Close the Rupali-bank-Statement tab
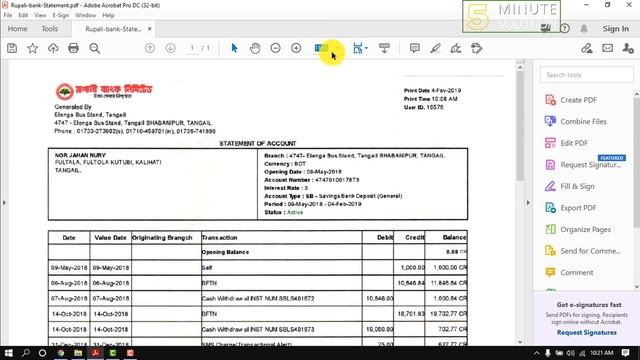Viewport: 640px width, 360px height. point(150,29)
